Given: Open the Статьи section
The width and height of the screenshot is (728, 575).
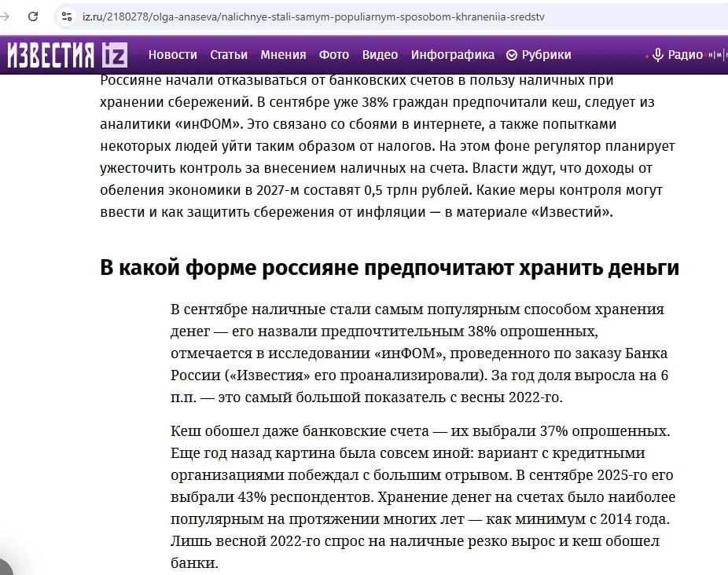Looking at the screenshot, I should click(229, 55).
